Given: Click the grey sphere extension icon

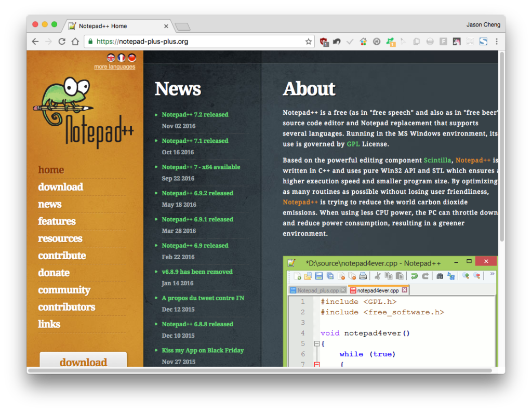Looking at the screenshot, I should [x=430, y=42].
